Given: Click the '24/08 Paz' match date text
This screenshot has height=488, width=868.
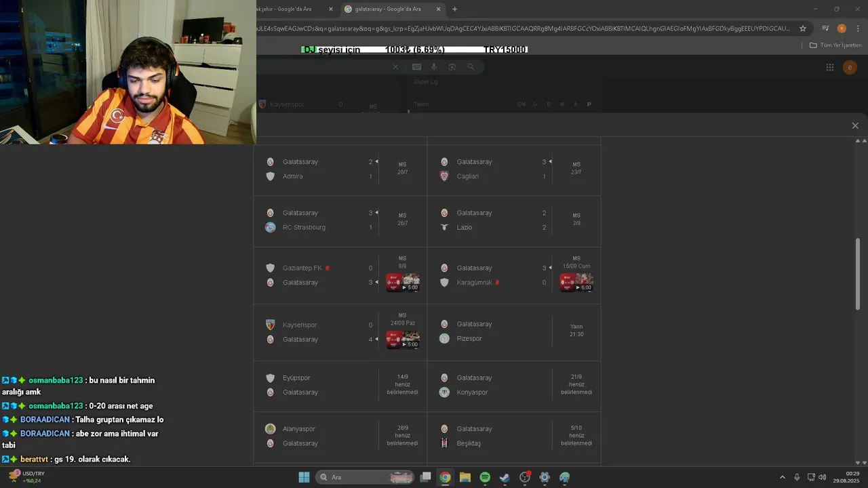Looking at the screenshot, I should (403, 323).
